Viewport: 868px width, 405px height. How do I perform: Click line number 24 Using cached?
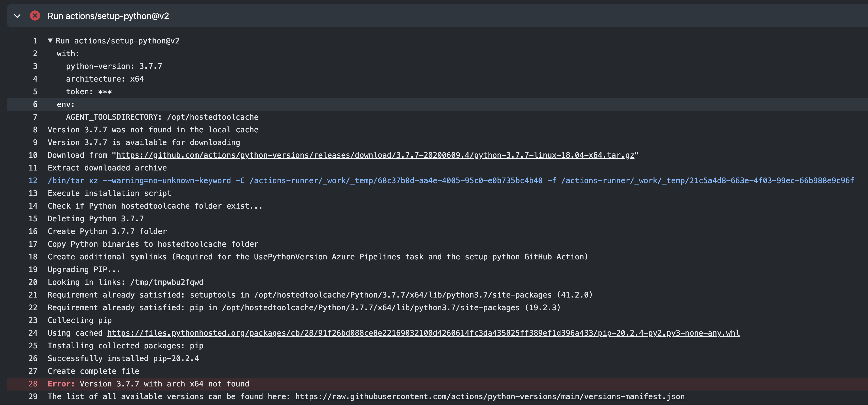(33, 333)
